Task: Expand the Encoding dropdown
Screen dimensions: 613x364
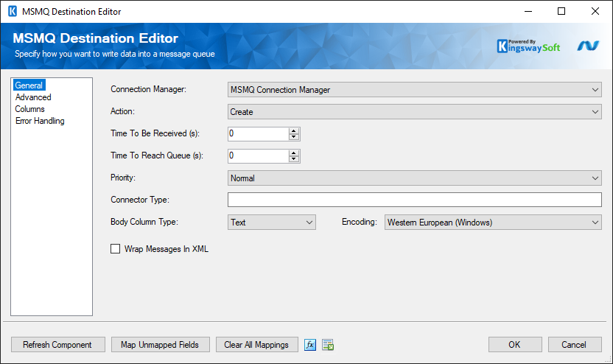Action: 493,223
